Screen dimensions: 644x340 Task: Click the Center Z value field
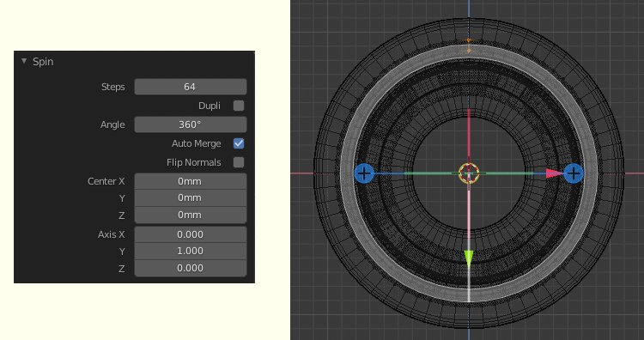click(x=191, y=215)
